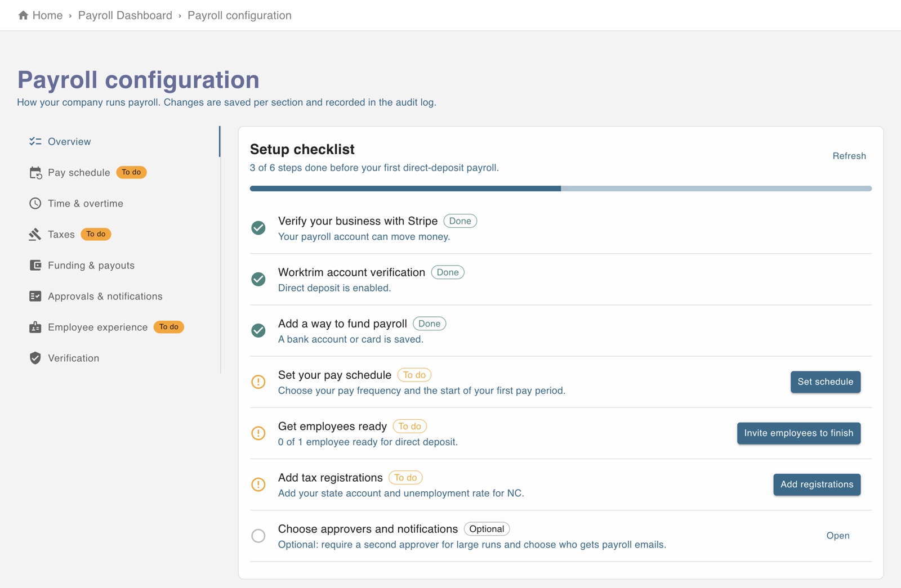Viewport: 901px width, 588px height.
Task: Open the Overview section
Action: pyautogui.click(x=118, y=141)
